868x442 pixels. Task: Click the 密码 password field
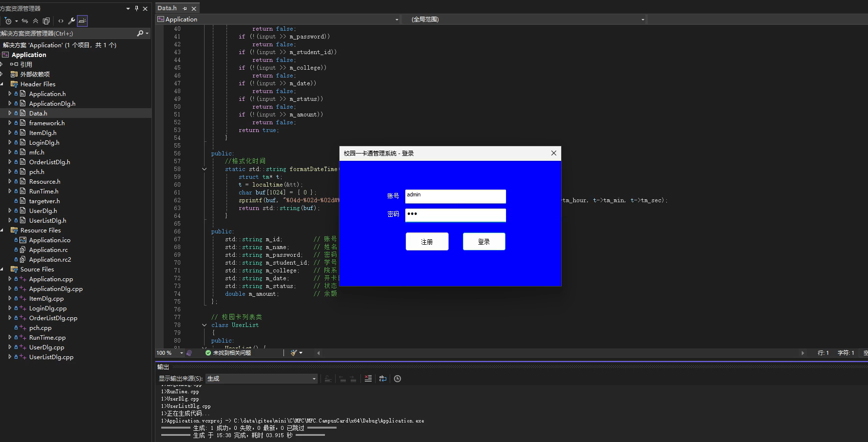click(455, 215)
